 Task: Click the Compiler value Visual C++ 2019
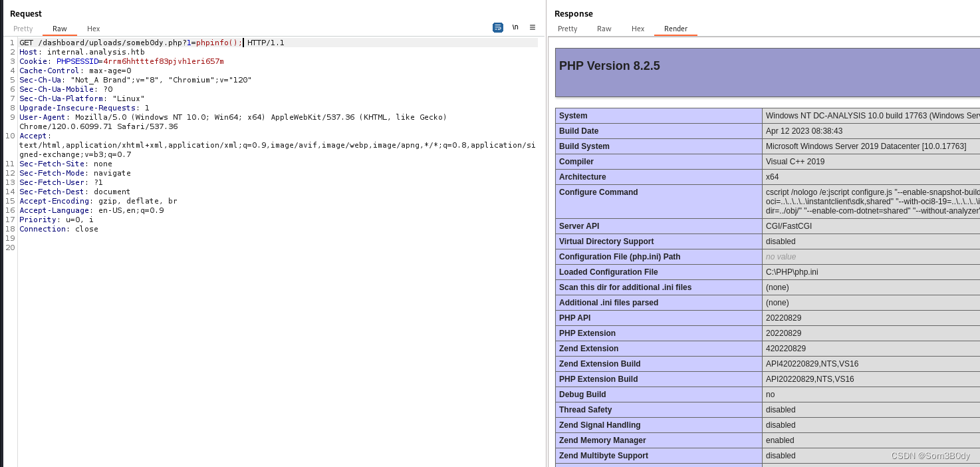(795, 162)
